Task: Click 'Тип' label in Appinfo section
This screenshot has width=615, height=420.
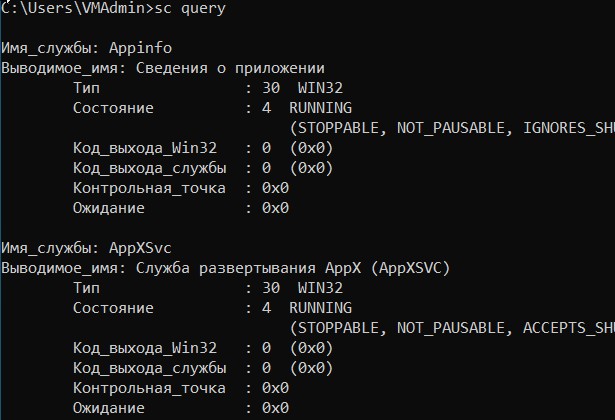Action: [x=86, y=88]
